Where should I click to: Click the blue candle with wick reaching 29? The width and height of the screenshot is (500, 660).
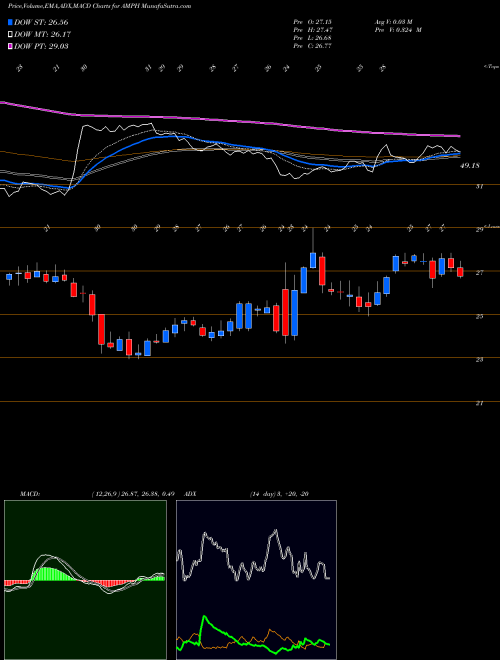(313, 260)
